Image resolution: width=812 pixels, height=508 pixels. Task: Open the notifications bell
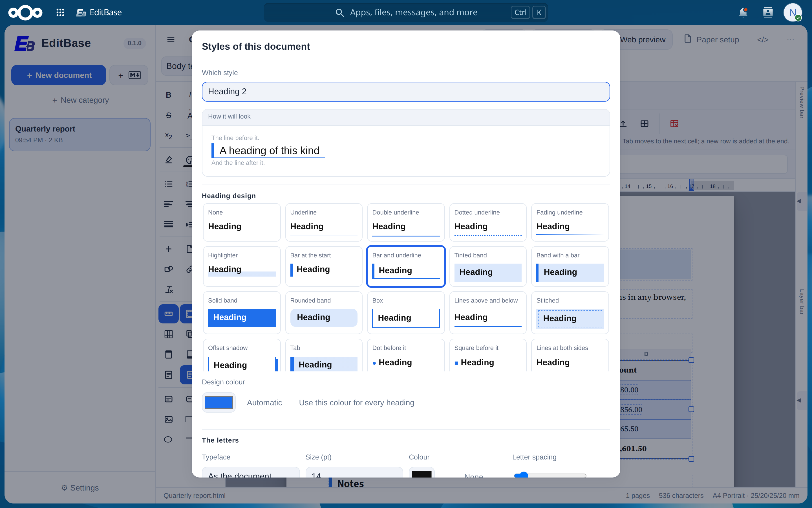click(x=743, y=12)
